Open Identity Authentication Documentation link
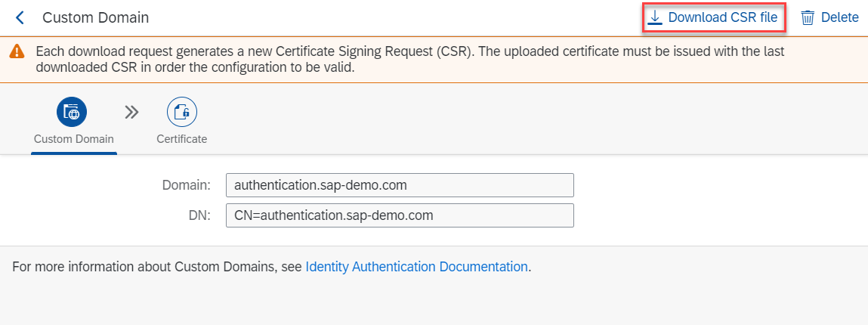The image size is (868, 325). click(416, 267)
